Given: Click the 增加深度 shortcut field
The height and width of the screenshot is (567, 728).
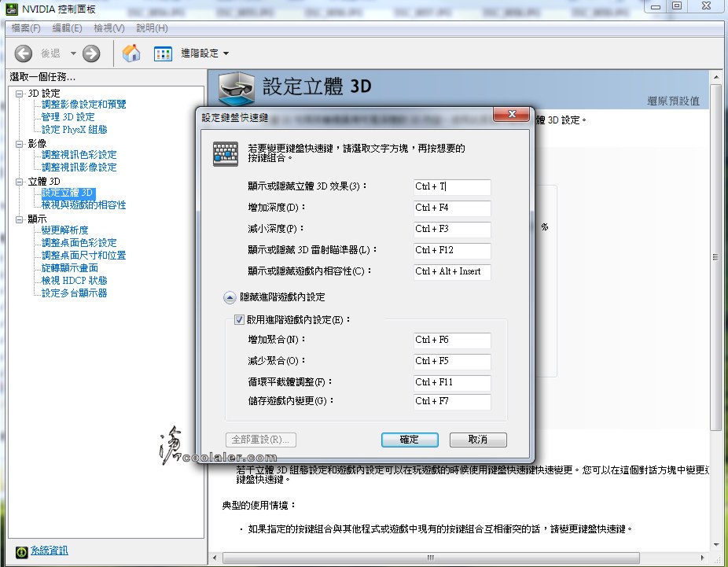Looking at the screenshot, I should tap(452, 208).
